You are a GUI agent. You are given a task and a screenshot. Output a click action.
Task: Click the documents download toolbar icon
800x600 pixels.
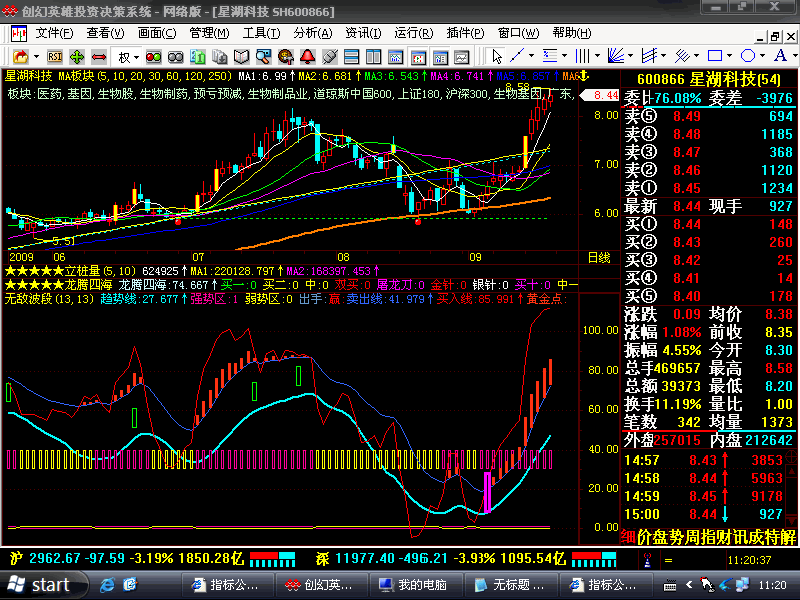(219, 57)
